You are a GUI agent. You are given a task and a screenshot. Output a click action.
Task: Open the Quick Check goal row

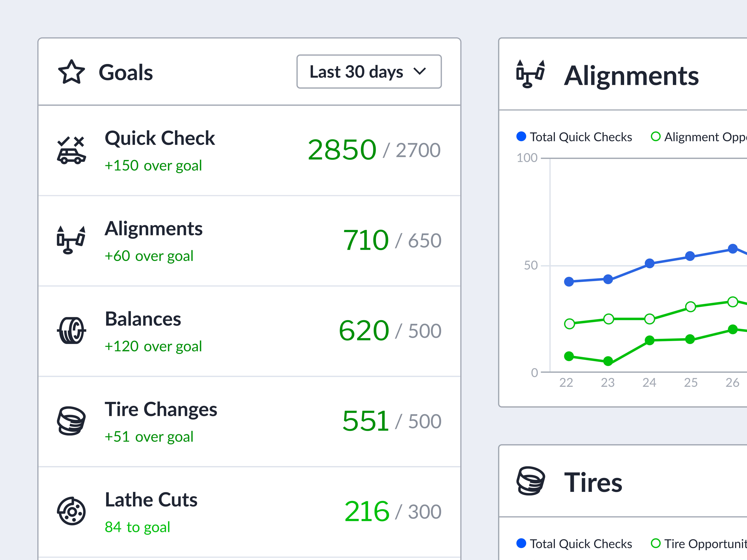tap(249, 151)
